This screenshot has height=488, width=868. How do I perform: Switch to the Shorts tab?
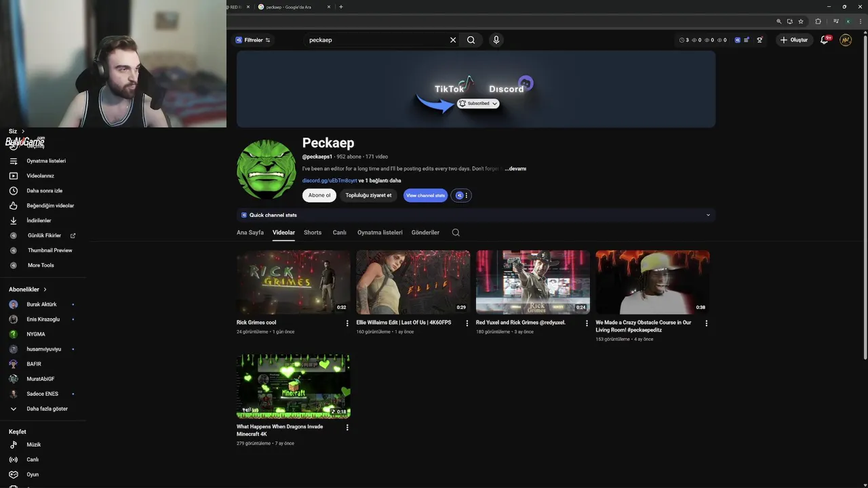coord(313,232)
